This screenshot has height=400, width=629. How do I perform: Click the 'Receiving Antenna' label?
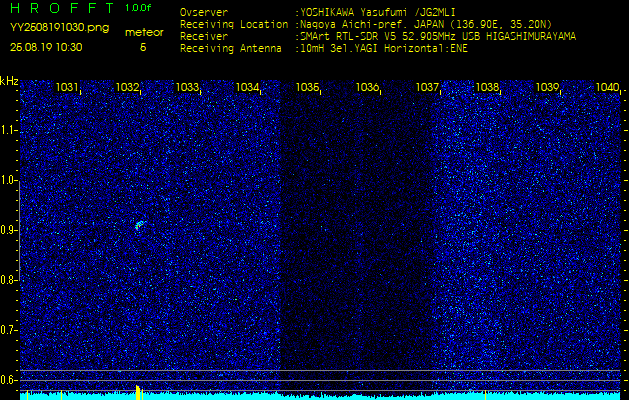click(231, 49)
